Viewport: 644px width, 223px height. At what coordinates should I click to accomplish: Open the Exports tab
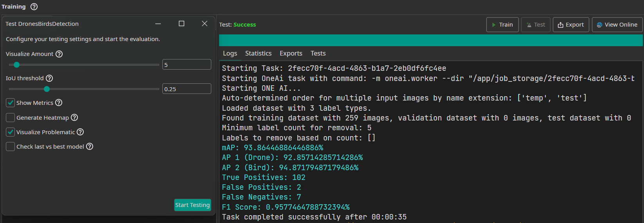click(291, 53)
